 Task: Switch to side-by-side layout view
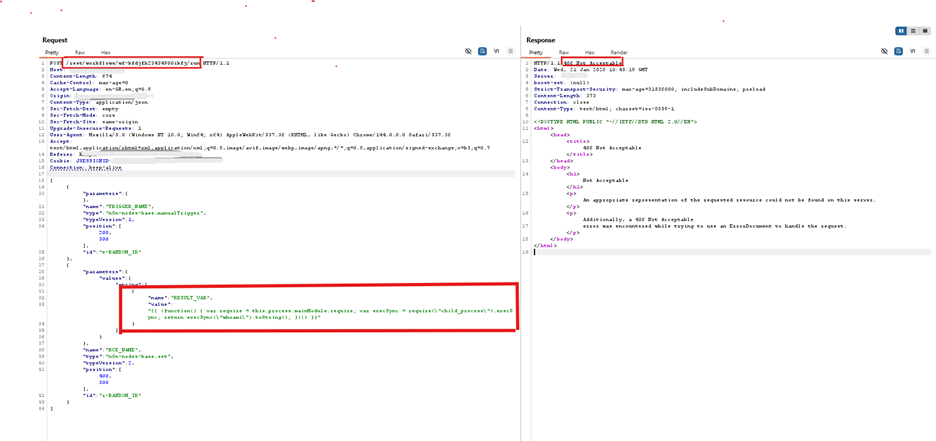tap(901, 31)
